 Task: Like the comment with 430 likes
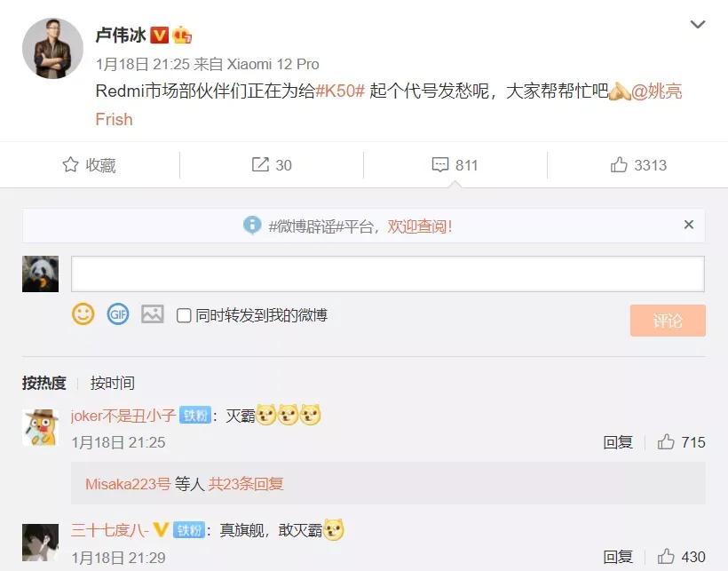666,556
